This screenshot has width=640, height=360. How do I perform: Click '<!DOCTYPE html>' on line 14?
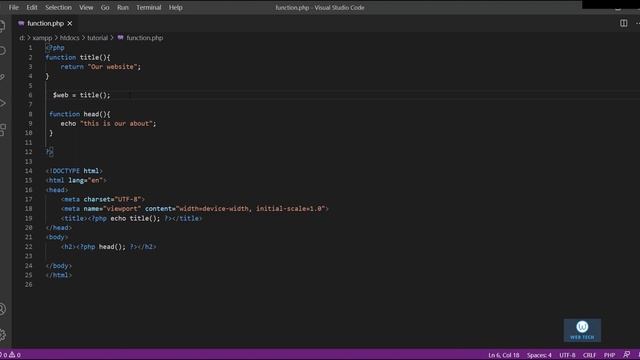[74, 171]
